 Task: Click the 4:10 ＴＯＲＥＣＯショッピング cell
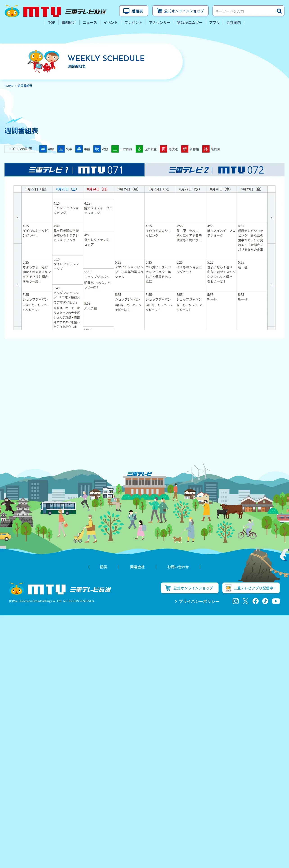(68, 211)
